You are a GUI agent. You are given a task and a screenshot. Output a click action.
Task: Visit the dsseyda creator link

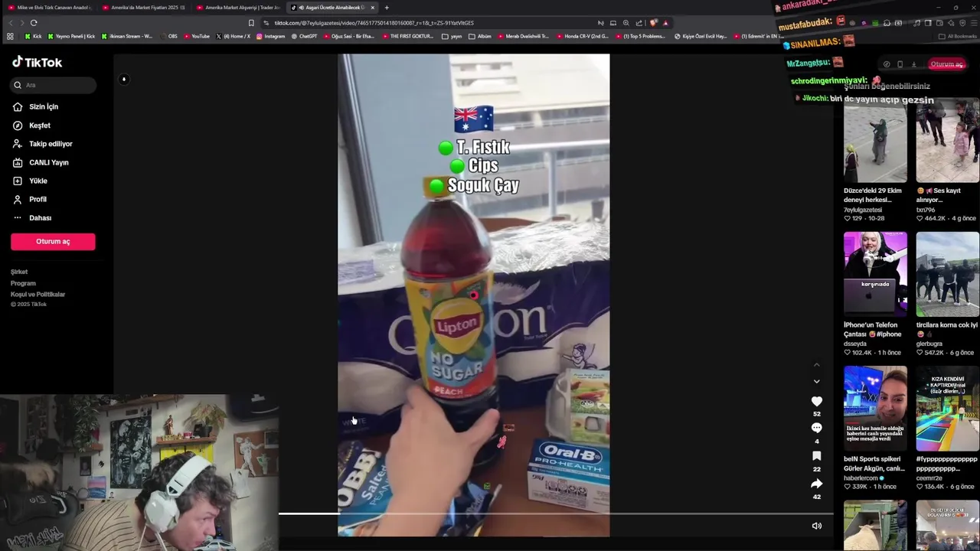(x=855, y=344)
